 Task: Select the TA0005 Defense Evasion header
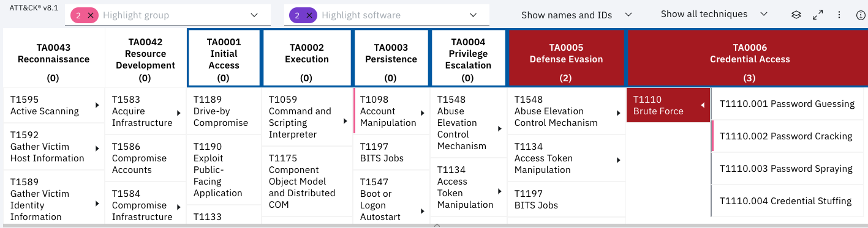(567, 58)
